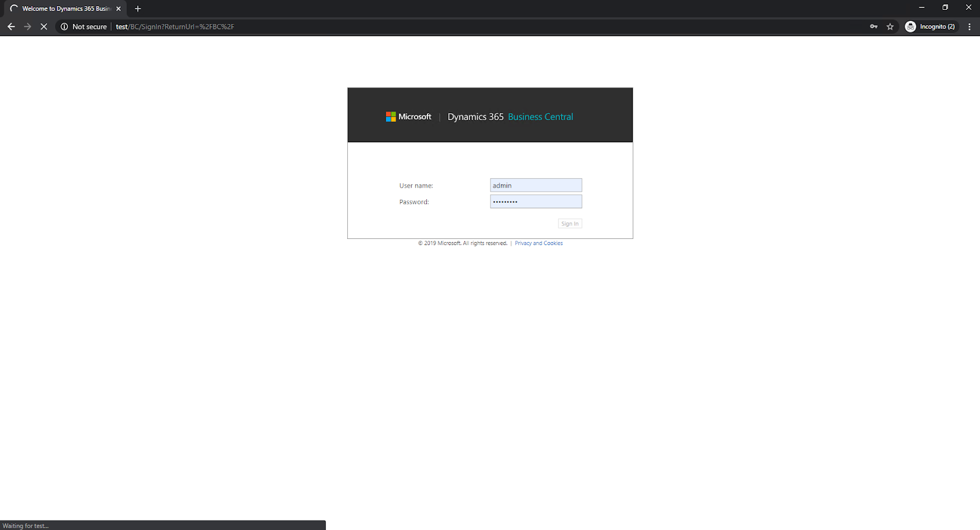
Task: Click the Microsoft logo
Action: click(409, 116)
